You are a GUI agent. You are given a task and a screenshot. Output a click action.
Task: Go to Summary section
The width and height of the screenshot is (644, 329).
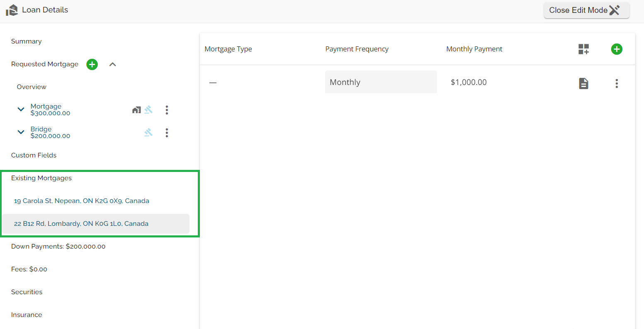coord(26,41)
